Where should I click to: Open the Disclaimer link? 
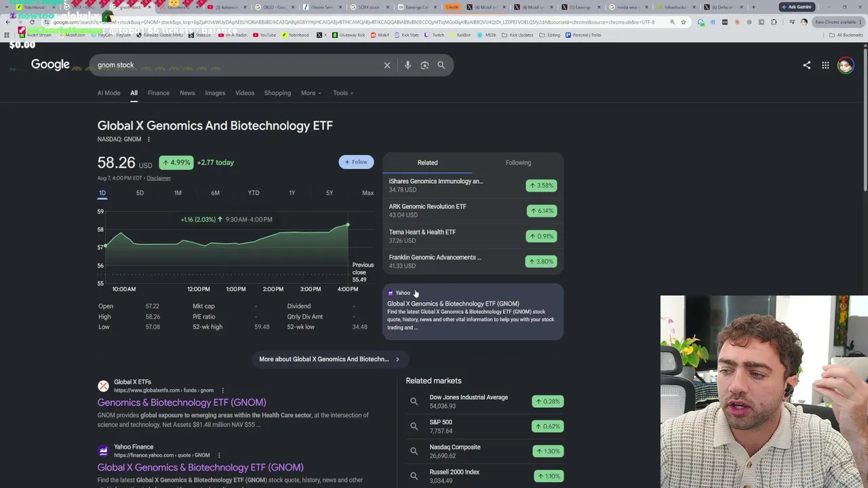pyautogui.click(x=159, y=178)
